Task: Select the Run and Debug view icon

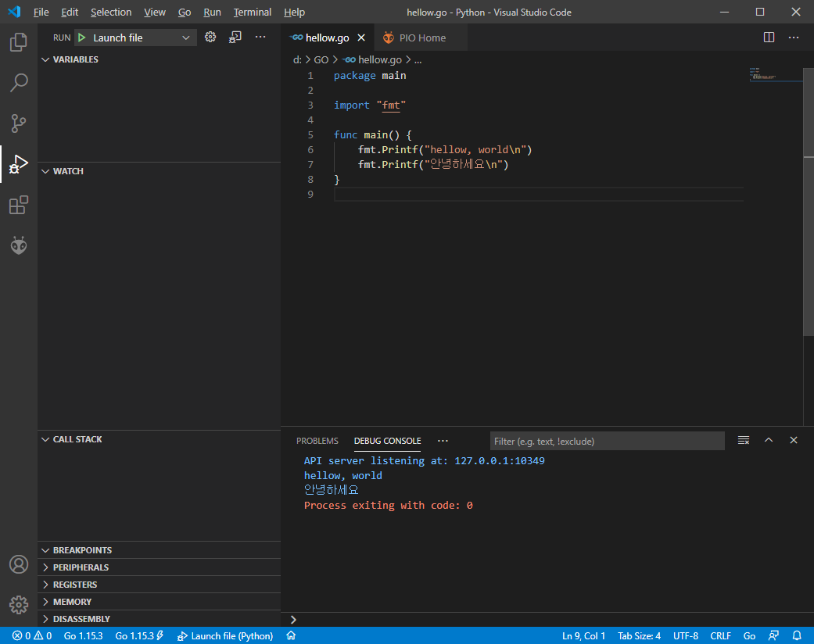Action: coord(19,164)
